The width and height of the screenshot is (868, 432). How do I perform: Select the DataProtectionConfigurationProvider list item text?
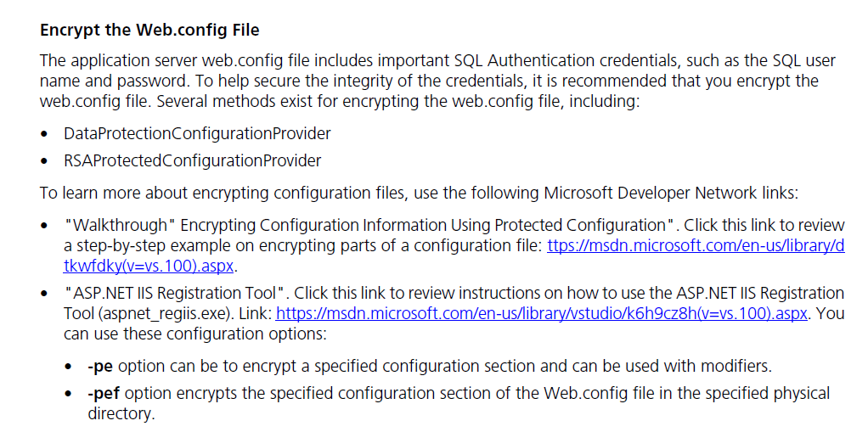197,133
